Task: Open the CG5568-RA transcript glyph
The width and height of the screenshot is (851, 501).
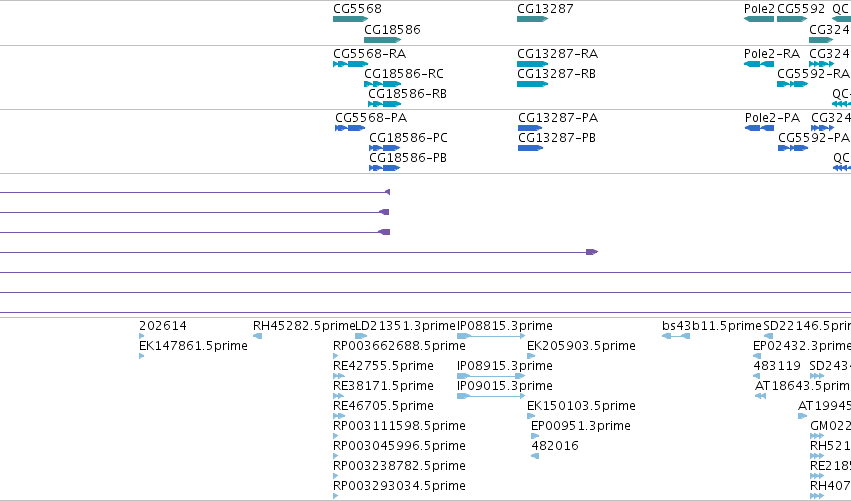Action: click(351, 65)
